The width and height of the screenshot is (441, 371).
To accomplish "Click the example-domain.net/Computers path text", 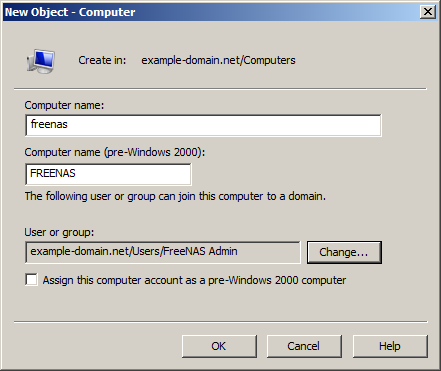I will 218,60.
